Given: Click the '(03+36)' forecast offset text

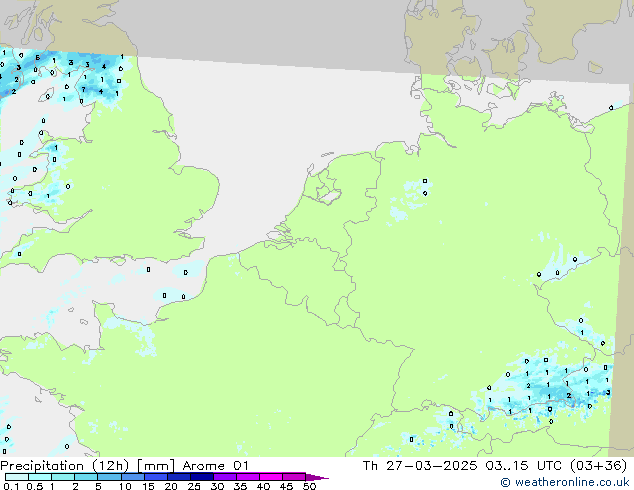Looking at the screenshot, I should pos(598,466).
